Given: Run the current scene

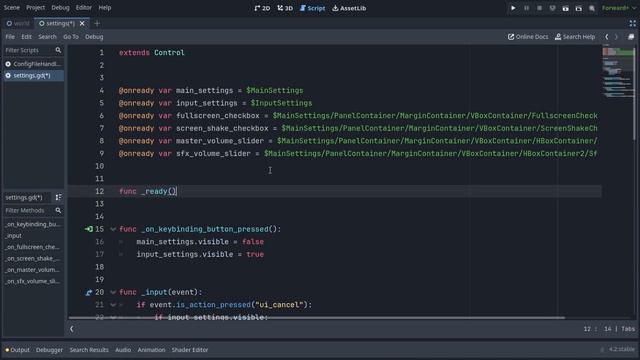Looking at the screenshot, I should click(x=565, y=8).
